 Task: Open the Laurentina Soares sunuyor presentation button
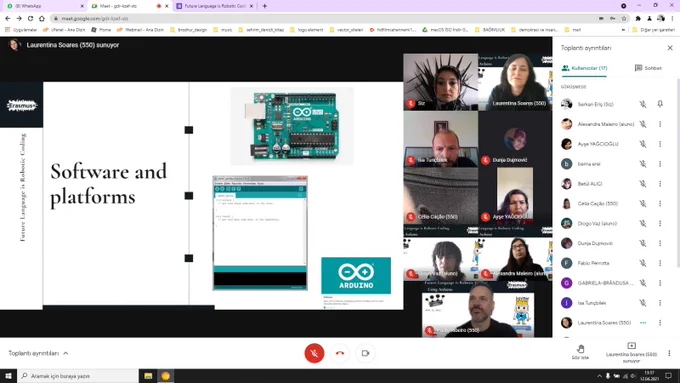click(x=631, y=352)
